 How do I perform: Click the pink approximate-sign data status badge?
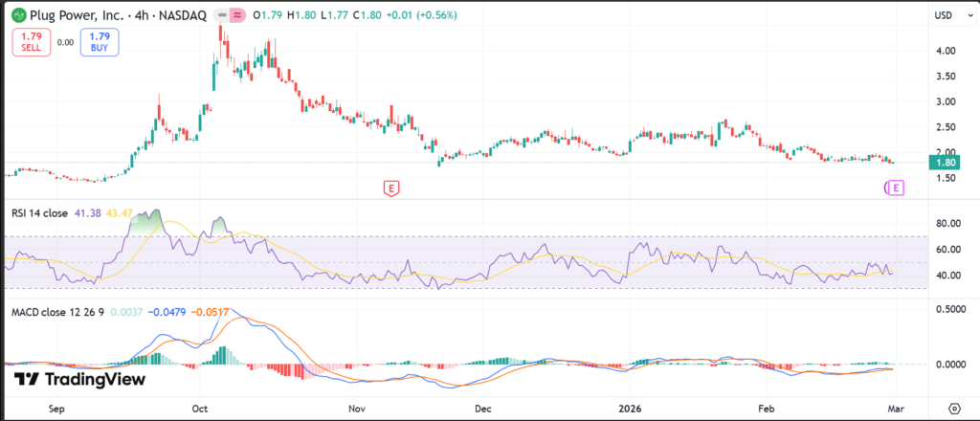[235, 15]
